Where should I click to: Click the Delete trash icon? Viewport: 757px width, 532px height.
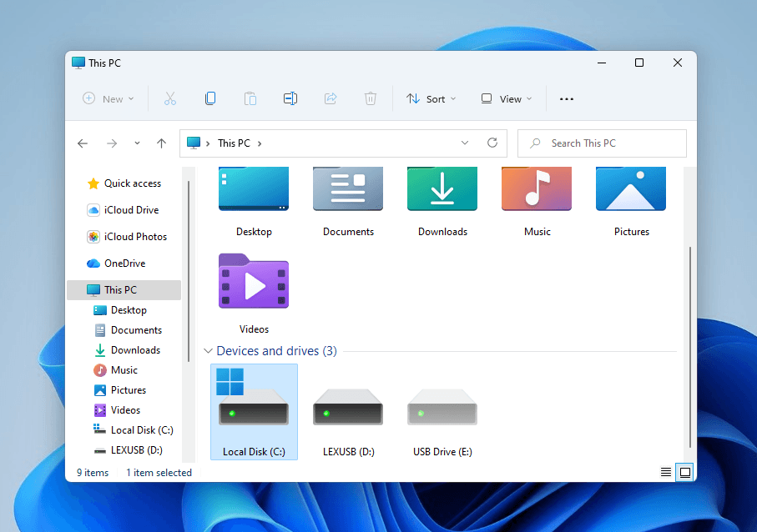point(371,99)
